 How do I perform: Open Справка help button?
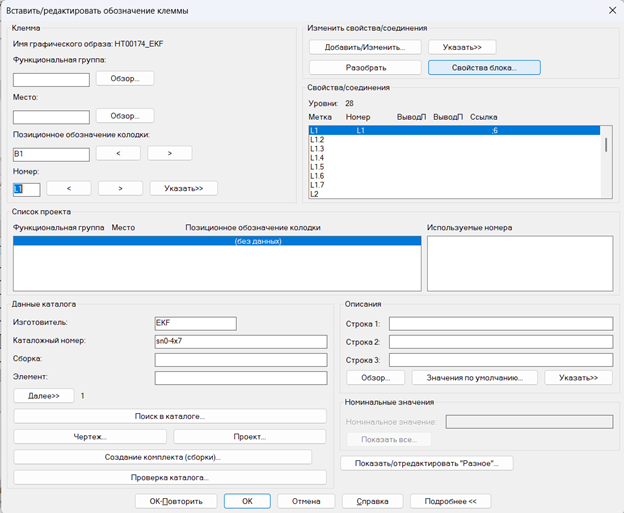click(372, 501)
